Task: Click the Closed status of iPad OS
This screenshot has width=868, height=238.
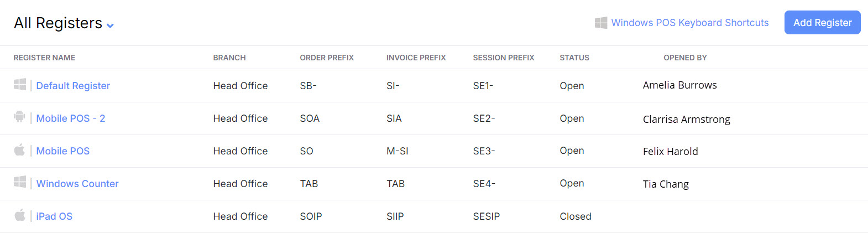Action: tap(576, 216)
